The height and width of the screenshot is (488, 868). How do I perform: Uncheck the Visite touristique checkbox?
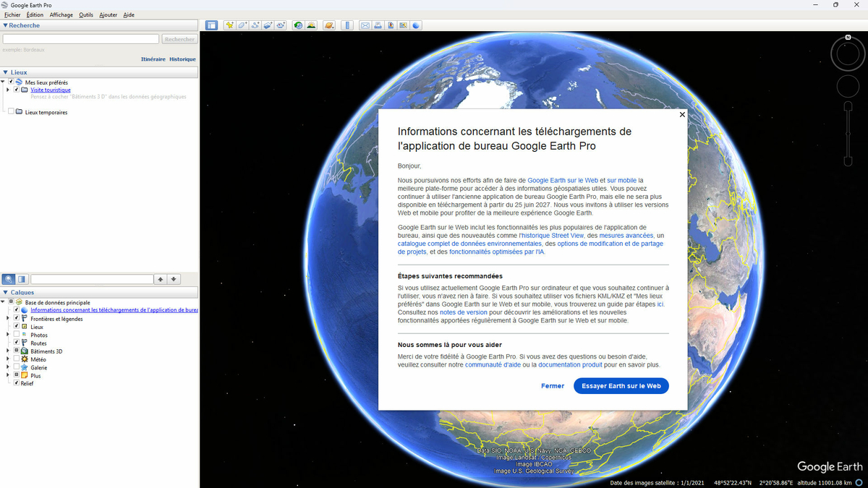click(x=17, y=90)
